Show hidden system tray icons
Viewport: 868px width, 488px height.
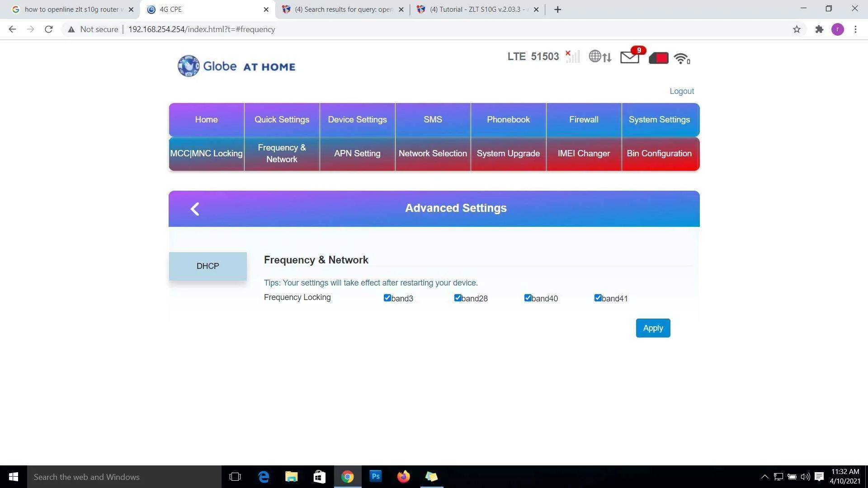pos(764,477)
